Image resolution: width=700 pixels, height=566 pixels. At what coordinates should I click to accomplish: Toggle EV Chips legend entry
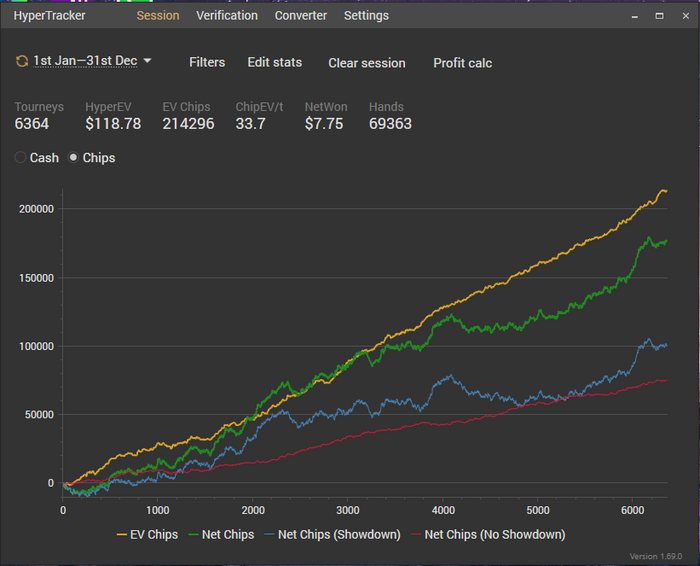[x=147, y=534]
